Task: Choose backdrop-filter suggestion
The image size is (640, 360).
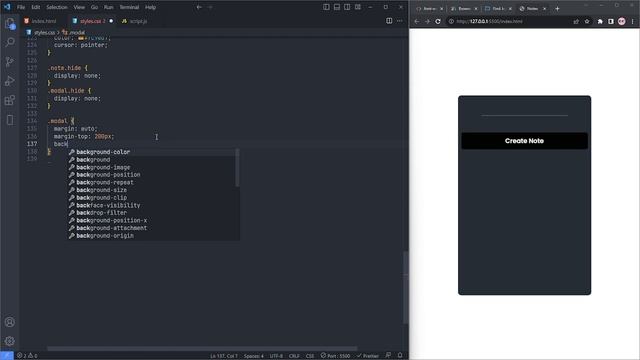Action: (153, 213)
